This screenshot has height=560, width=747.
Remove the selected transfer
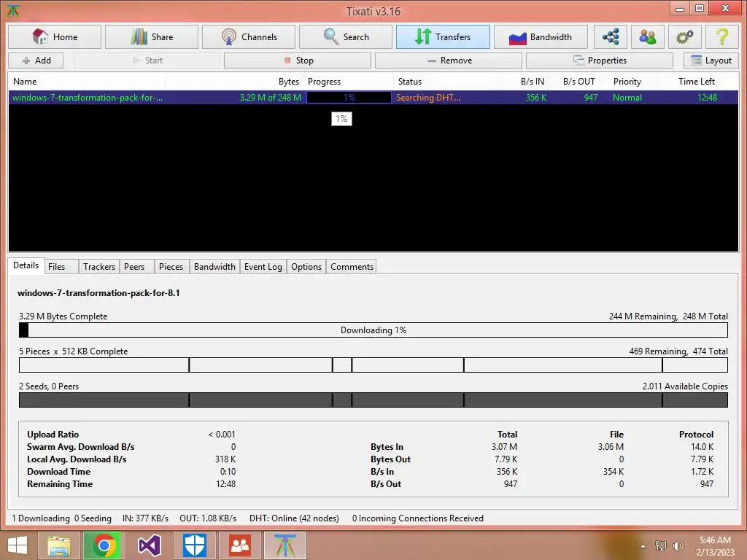point(449,61)
